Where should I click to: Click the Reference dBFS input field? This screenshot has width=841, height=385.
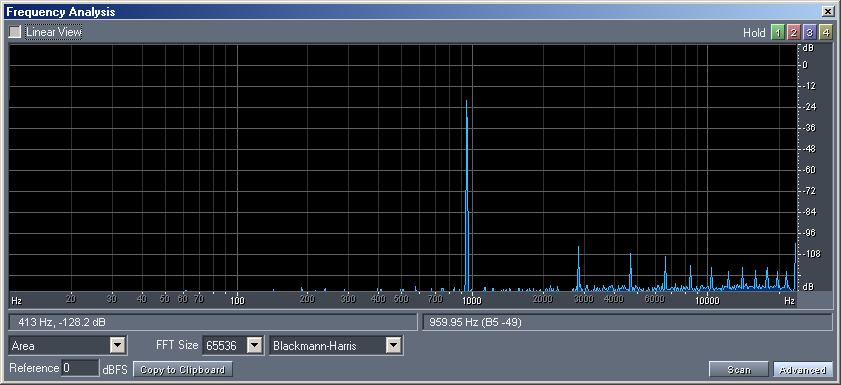(80, 368)
